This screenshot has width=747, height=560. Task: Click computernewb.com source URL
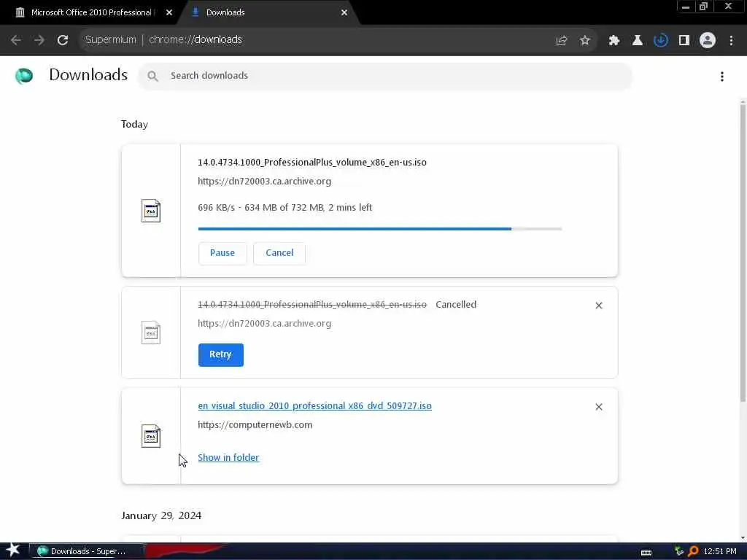tap(255, 425)
